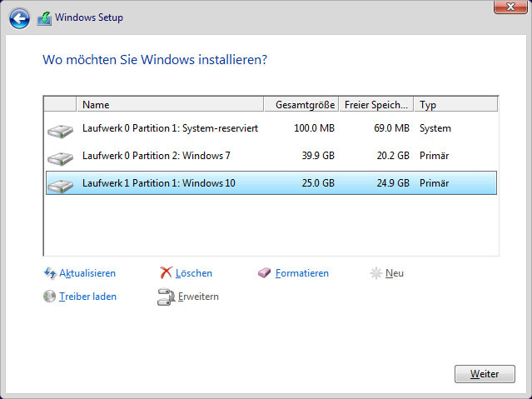Viewport: 532px width, 399px height.
Task: Close the Windows Setup window
Action: tap(510, 7)
